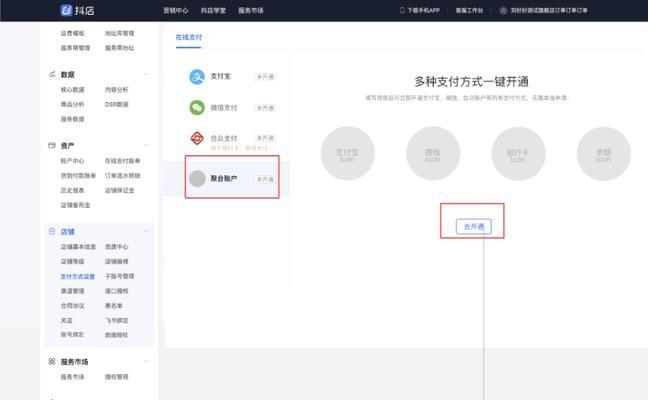
Task: Open 店铺保证金 in the sidebar
Action: click(x=119, y=190)
